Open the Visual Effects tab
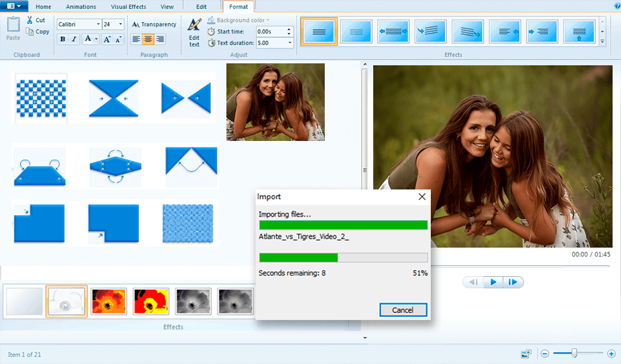The width and height of the screenshot is (621, 364). pyautogui.click(x=128, y=6)
